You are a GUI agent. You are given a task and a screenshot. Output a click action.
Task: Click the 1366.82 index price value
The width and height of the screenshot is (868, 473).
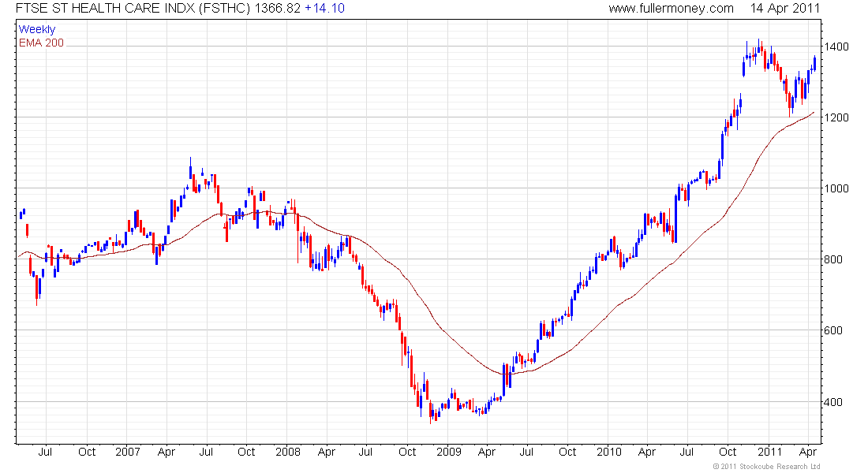coord(277,9)
